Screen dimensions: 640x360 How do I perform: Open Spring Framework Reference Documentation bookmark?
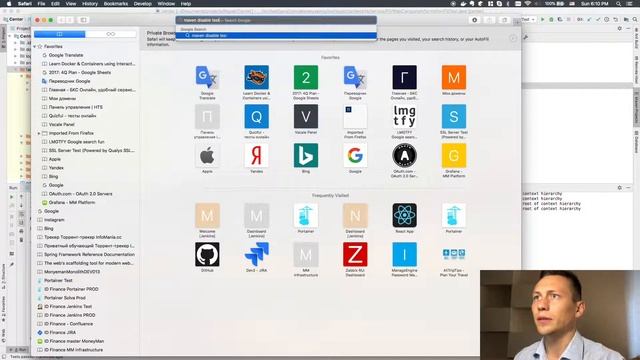pos(89,254)
